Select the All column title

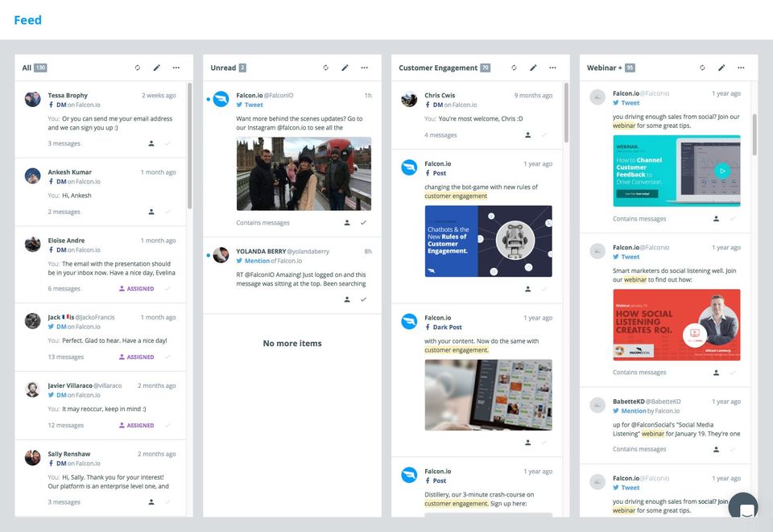coord(27,68)
